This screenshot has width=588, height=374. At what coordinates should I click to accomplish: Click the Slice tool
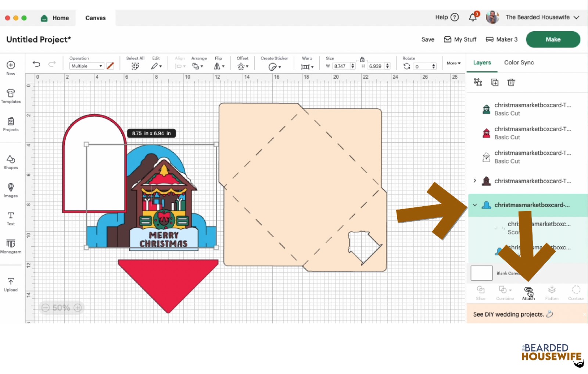pos(481,293)
